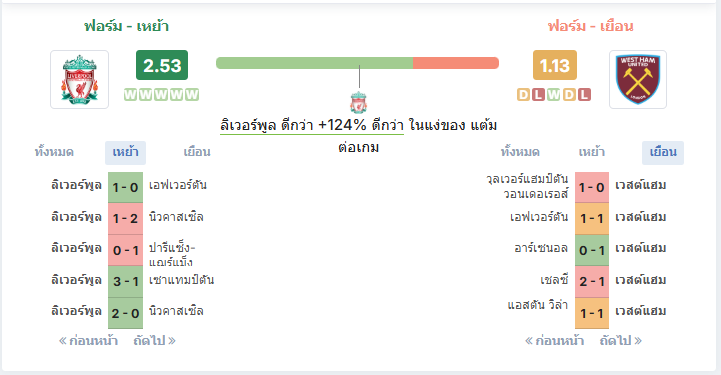The height and width of the screenshot is (375, 721).
Task: Click small Liverpool crest under comparison bar
Action: click(358, 102)
